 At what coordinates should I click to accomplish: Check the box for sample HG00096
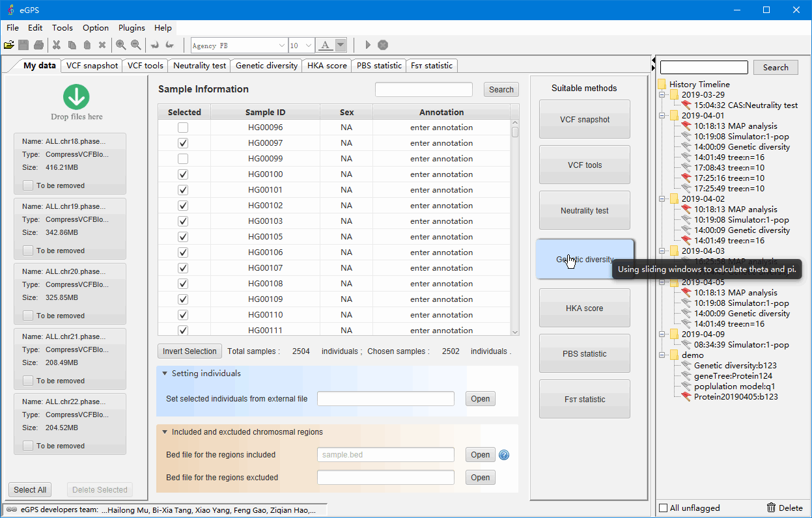pyautogui.click(x=183, y=128)
